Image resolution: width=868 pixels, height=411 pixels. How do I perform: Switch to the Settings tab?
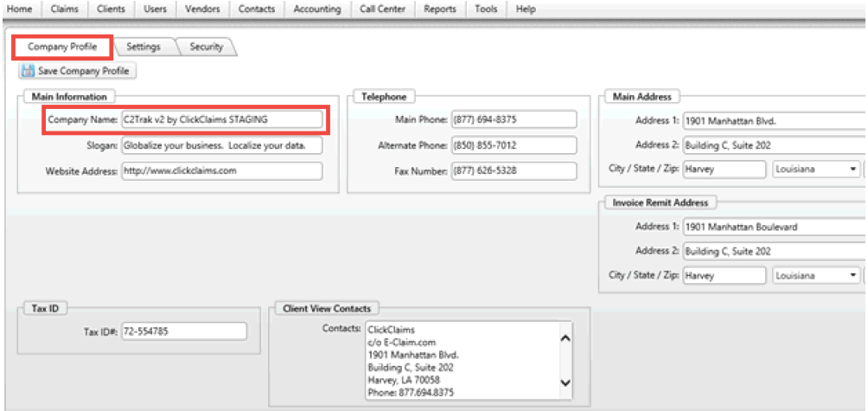(144, 47)
